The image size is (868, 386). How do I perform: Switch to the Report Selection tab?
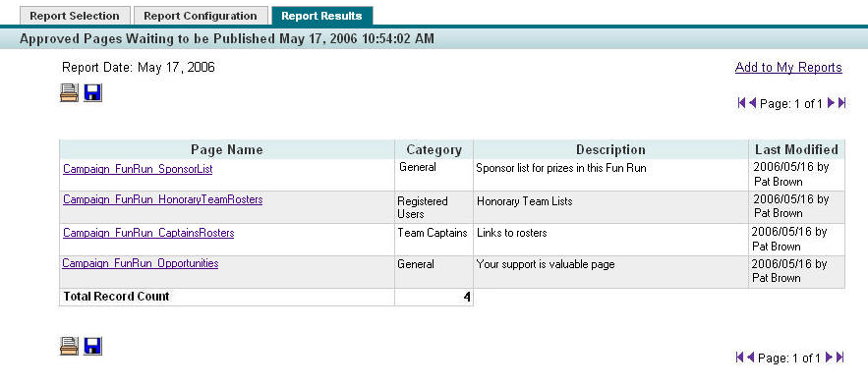click(75, 16)
